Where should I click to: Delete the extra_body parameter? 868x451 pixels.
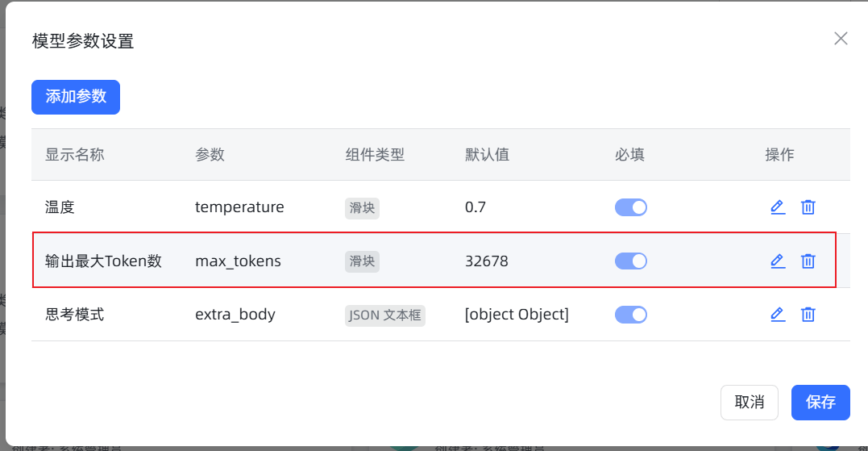[808, 315]
